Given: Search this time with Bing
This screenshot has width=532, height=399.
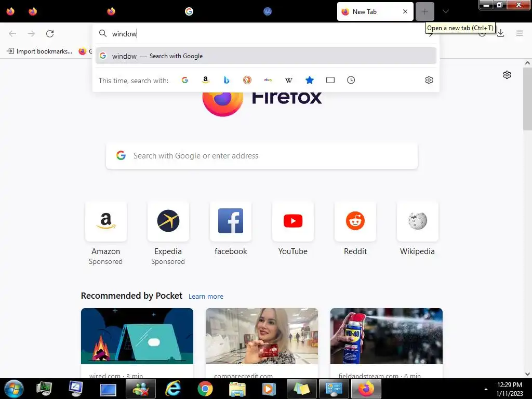Looking at the screenshot, I should point(227,80).
